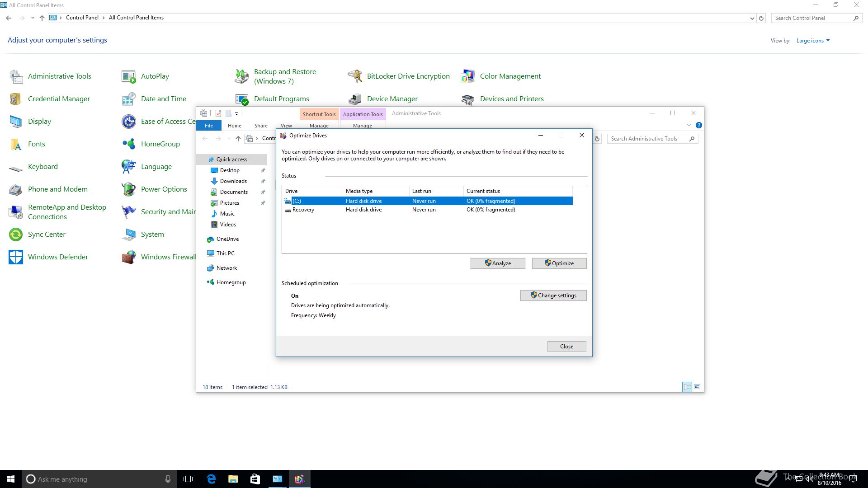
Task: Select the Shortcut Tools tab
Action: click(x=319, y=114)
